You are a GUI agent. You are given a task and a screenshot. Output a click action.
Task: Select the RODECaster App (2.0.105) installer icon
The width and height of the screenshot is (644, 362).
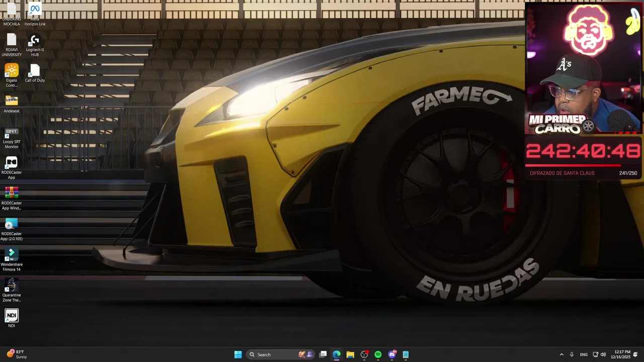tap(12, 229)
